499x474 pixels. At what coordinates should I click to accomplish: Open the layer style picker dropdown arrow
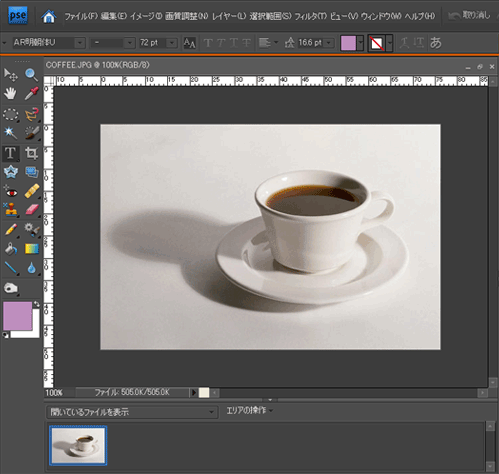point(389,43)
